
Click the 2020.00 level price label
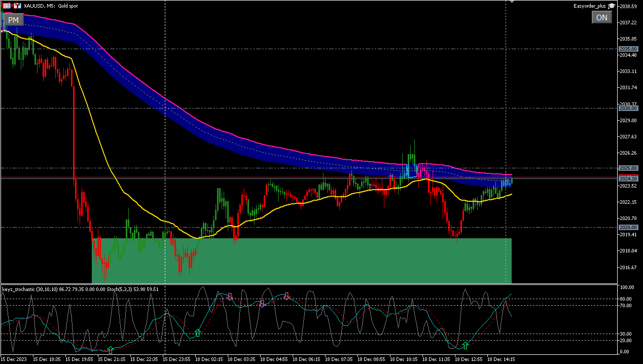tap(628, 228)
